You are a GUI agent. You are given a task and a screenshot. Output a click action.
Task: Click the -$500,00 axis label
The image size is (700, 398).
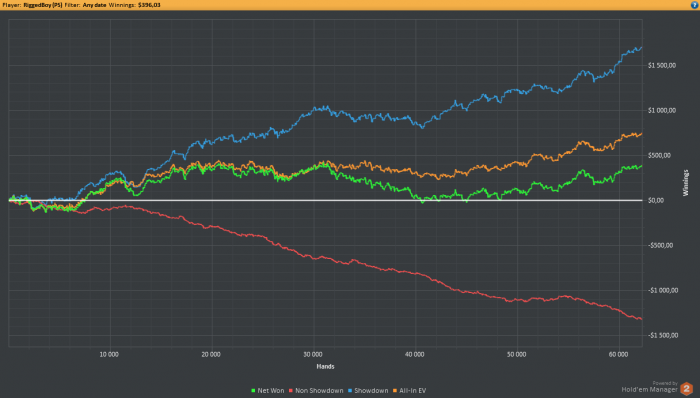pyautogui.click(x=660, y=245)
